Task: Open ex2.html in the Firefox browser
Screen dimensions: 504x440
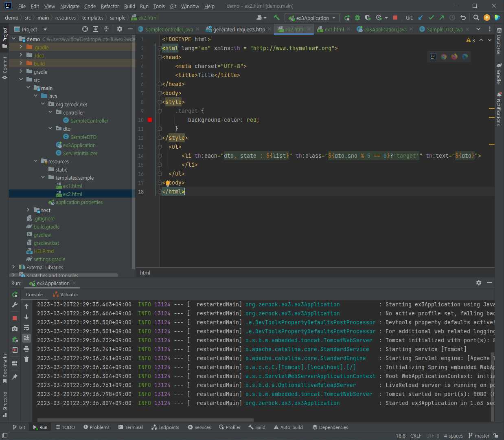Action: point(454,57)
